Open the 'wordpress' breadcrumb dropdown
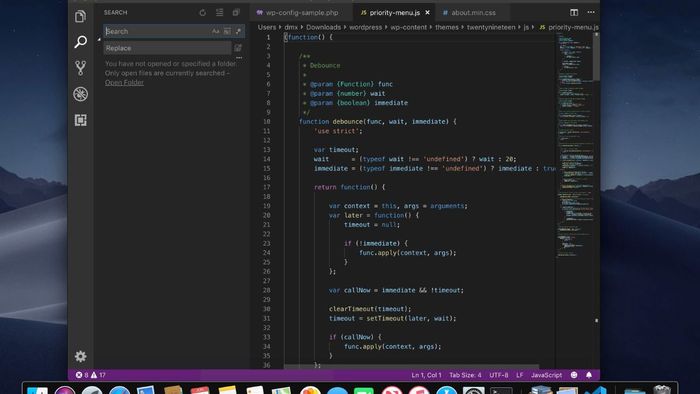This screenshot has width=700, height=394. point(365,27)
